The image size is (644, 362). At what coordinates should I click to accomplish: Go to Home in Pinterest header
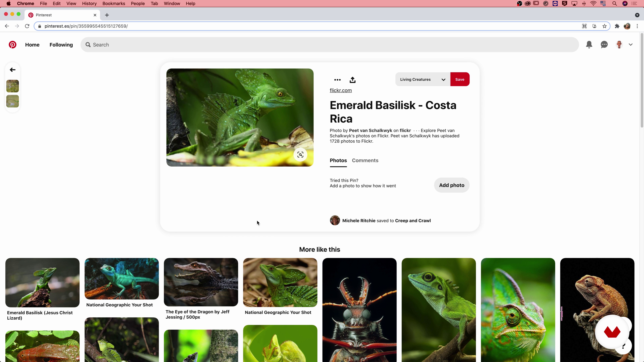click(32, 45)
